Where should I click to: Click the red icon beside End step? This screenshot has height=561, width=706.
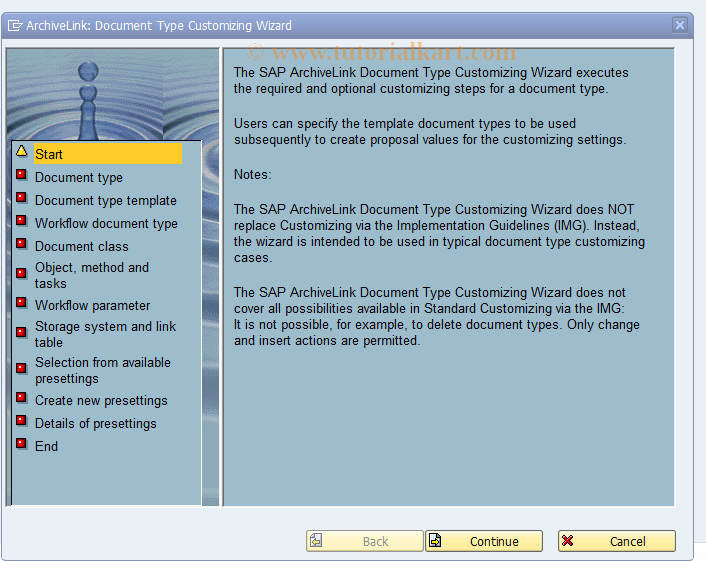click(21, 443)
